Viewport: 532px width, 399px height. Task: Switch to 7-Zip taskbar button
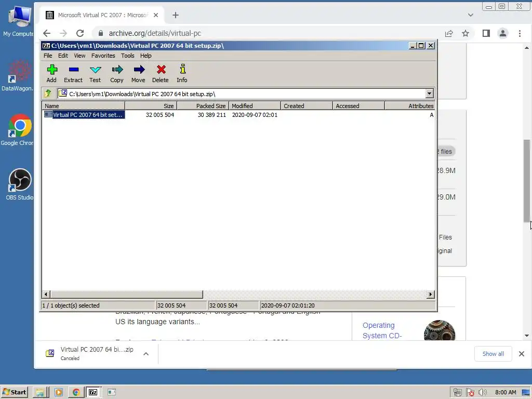(94, 392)
